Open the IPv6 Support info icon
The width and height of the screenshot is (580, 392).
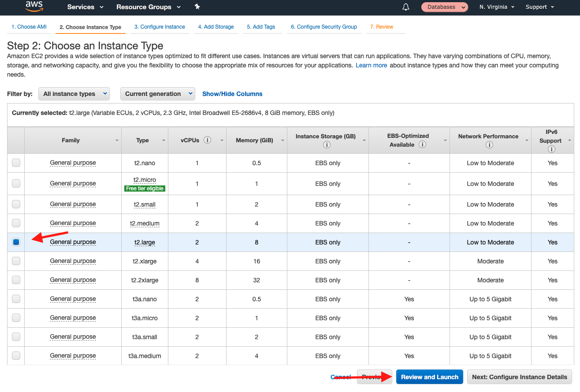tap(551, 149)
